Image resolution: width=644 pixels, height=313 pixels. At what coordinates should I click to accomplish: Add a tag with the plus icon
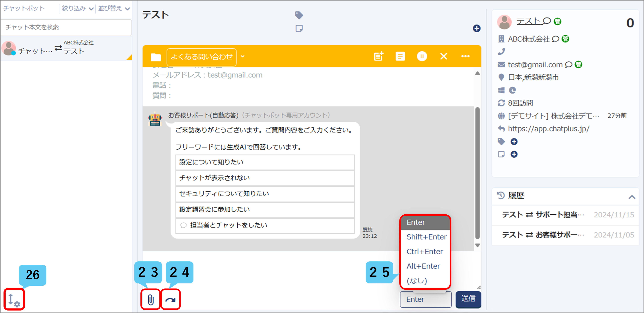click(x=514, y=142)
